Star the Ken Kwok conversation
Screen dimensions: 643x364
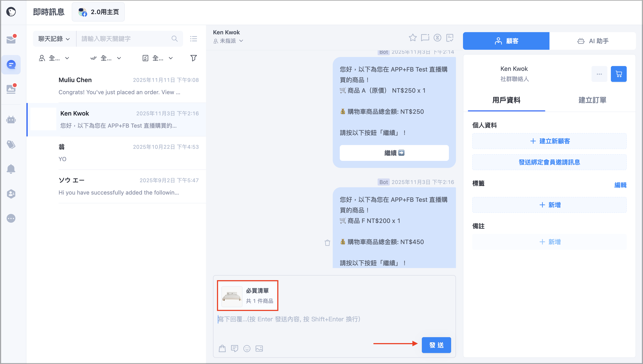413,38
